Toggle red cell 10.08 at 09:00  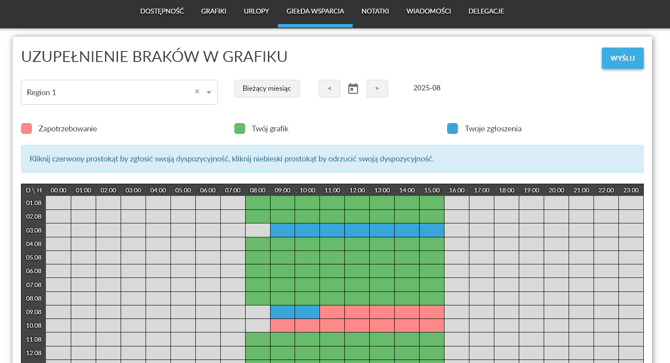(282, 325)
